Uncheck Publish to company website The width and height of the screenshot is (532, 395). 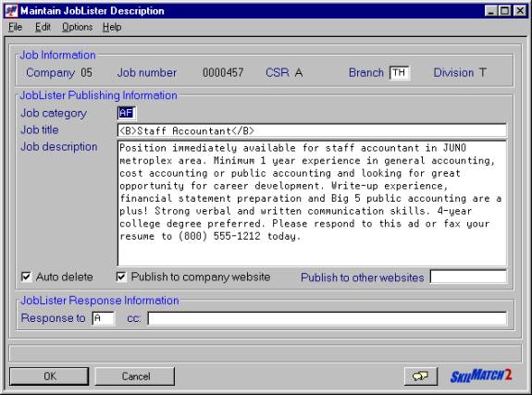point(121,277)
